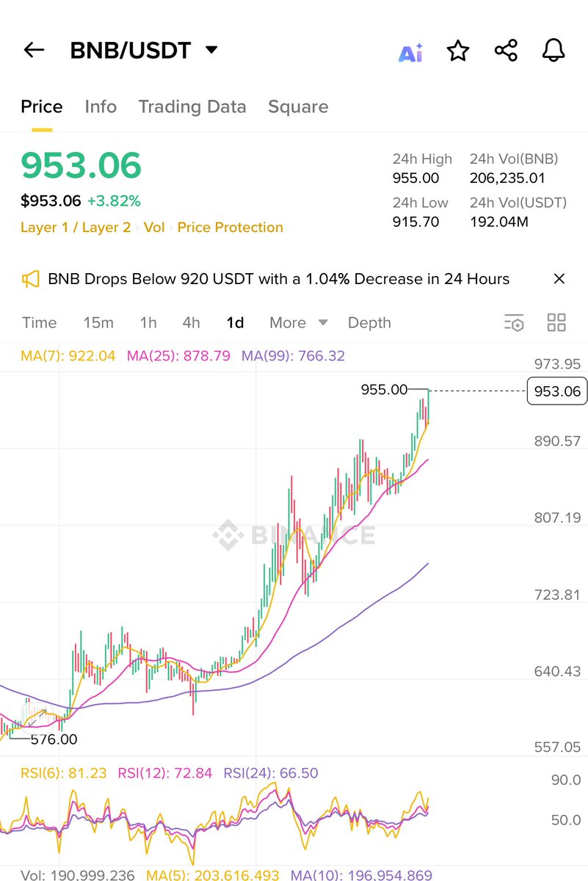Screen dimensions: 588x881
Task: Select the 1d chart interval
Action: (x=235, y=323)
